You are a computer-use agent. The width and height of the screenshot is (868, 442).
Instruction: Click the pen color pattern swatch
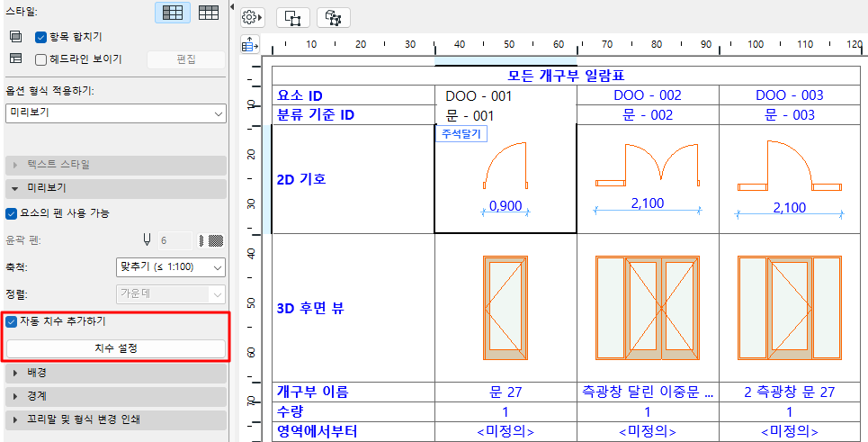coord(210,240)
